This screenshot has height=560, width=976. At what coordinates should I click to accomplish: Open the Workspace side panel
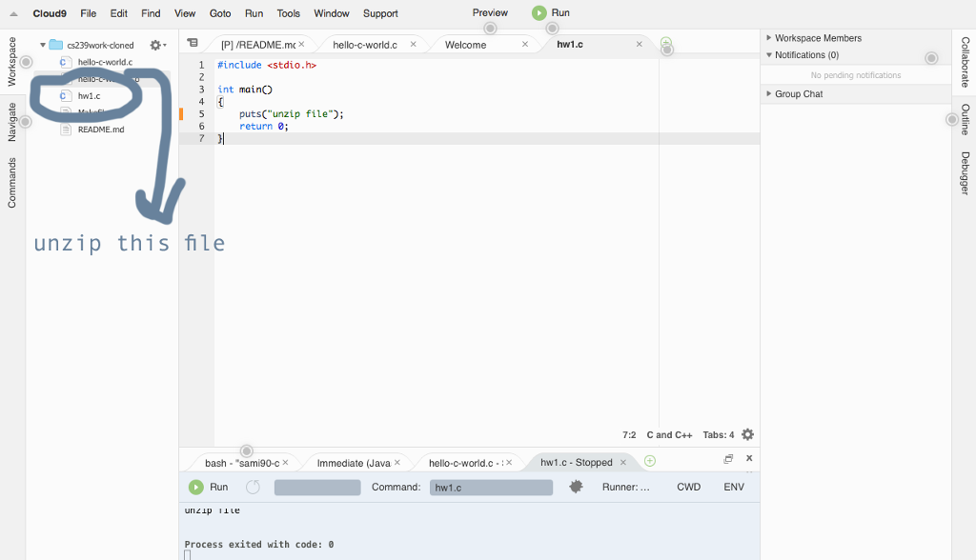click(11, 61)
